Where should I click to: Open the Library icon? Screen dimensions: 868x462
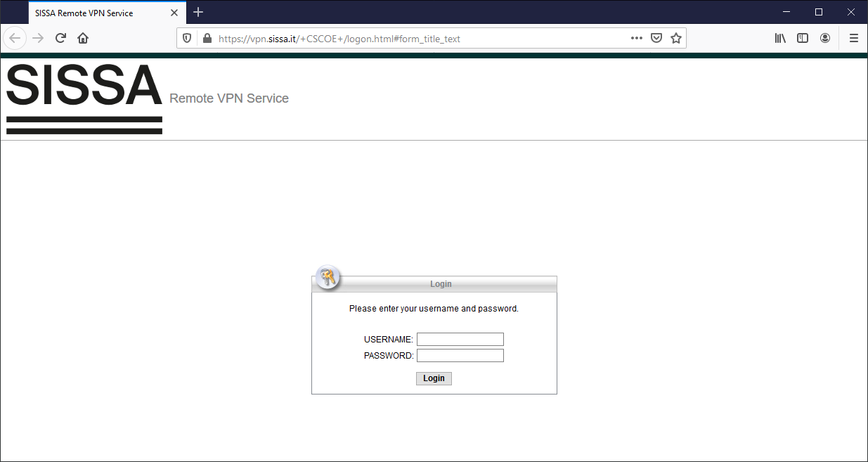780,38
